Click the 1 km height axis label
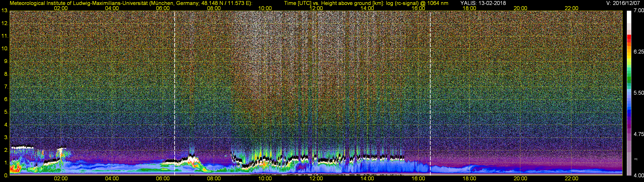644x182 pixels. (x=6, y=163)
